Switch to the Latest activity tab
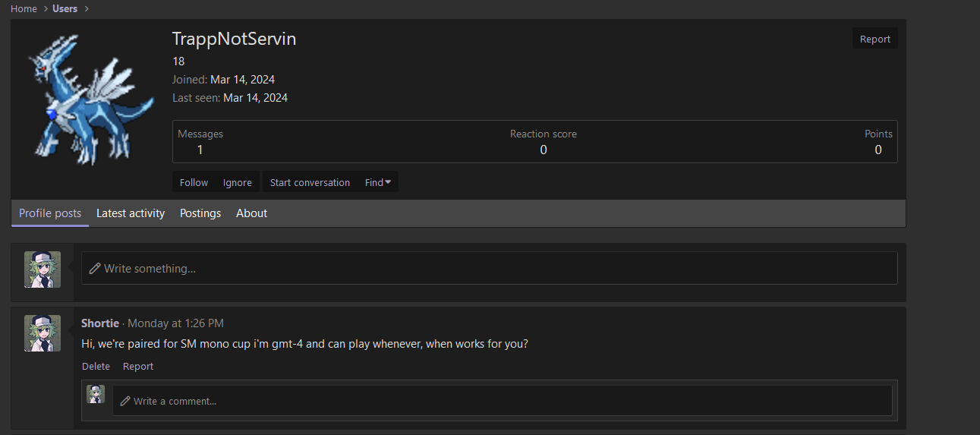Image resolution: width=980 pixels, height=435 pixels. (131, 213)
